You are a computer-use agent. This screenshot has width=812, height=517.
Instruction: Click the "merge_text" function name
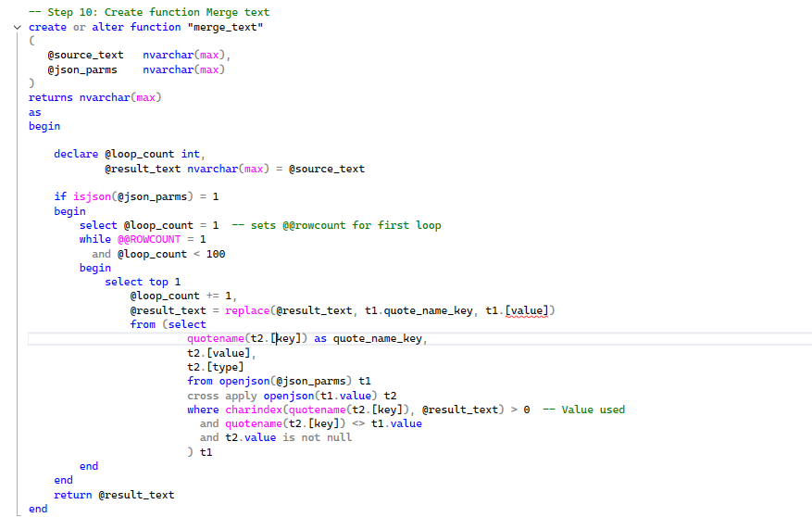tap(225, 27)
